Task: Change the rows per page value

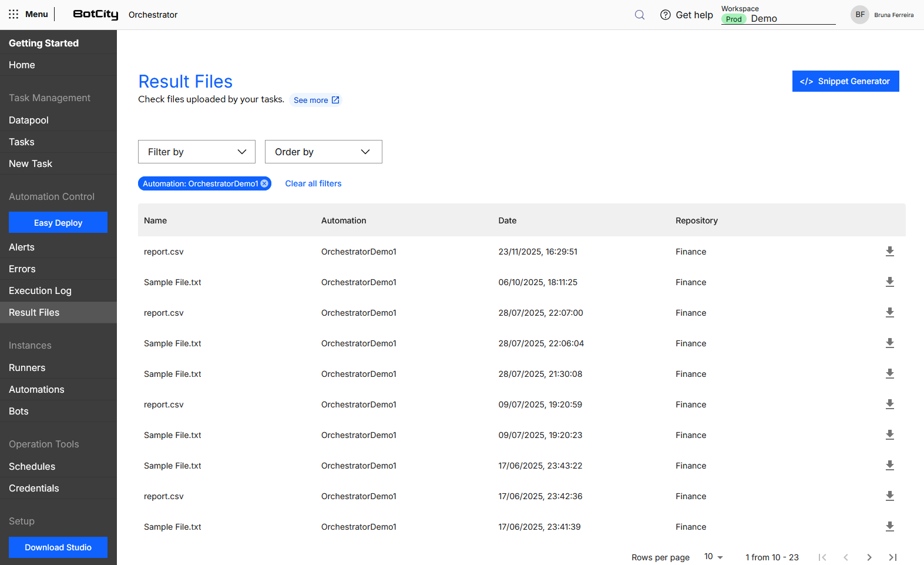Action: click(713, 557)
